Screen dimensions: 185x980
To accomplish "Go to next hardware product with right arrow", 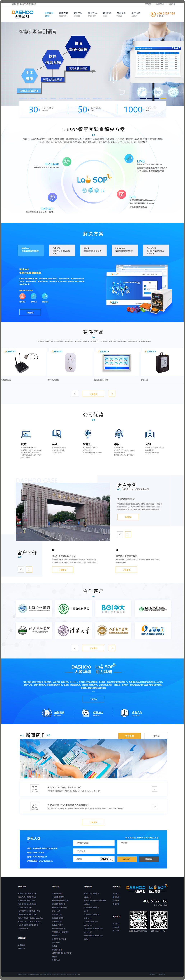I will (112, 394).
